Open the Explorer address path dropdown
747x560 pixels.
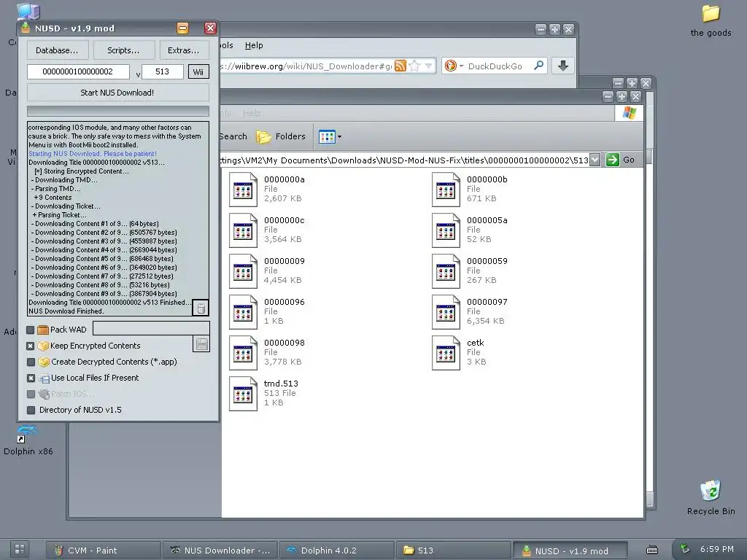pos(595,160)
